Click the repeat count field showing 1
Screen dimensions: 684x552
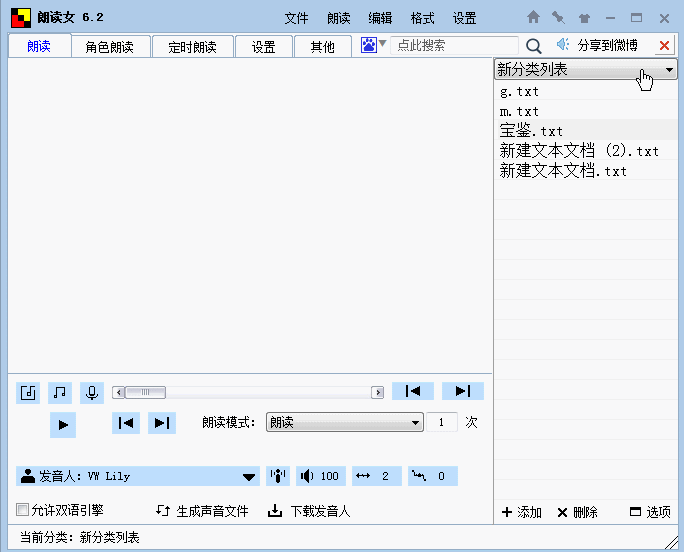point(441,422)
